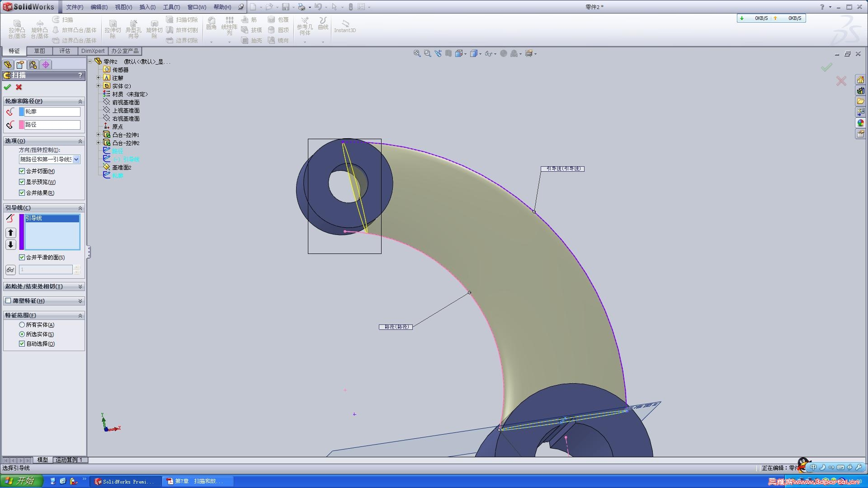
Task: Click the Hide/Show Items glasses icon
Action: (x=488, y=53)
